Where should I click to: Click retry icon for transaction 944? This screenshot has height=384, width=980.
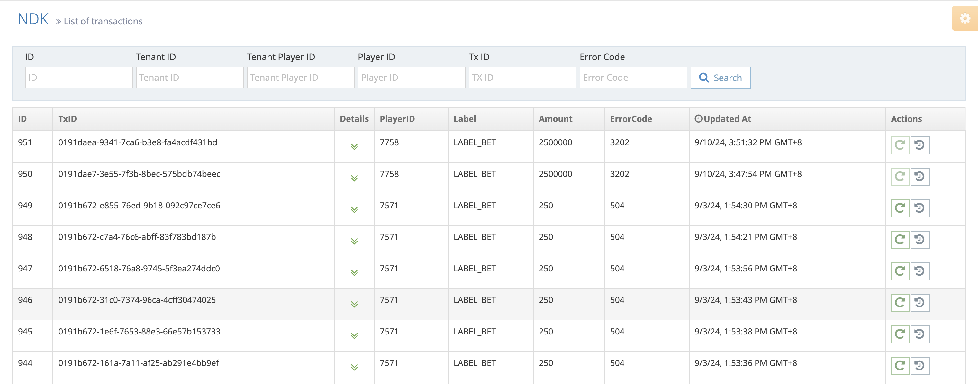coord(900,366)
